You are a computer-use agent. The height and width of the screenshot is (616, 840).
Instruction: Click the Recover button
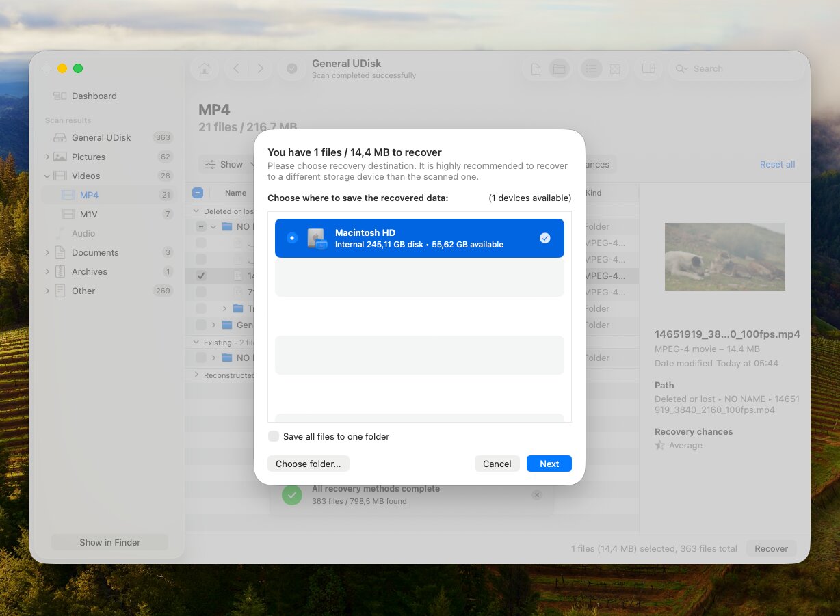click(772, 548)
